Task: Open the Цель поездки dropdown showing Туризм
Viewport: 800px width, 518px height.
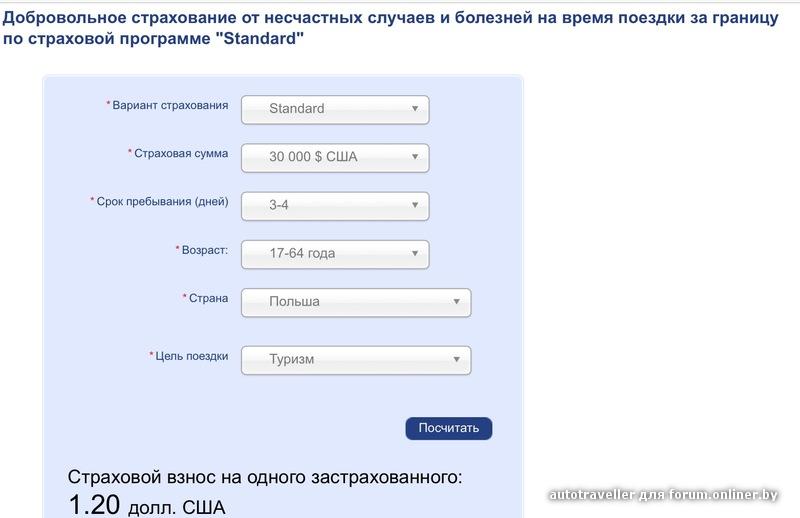Action: [x=355, y=360]
